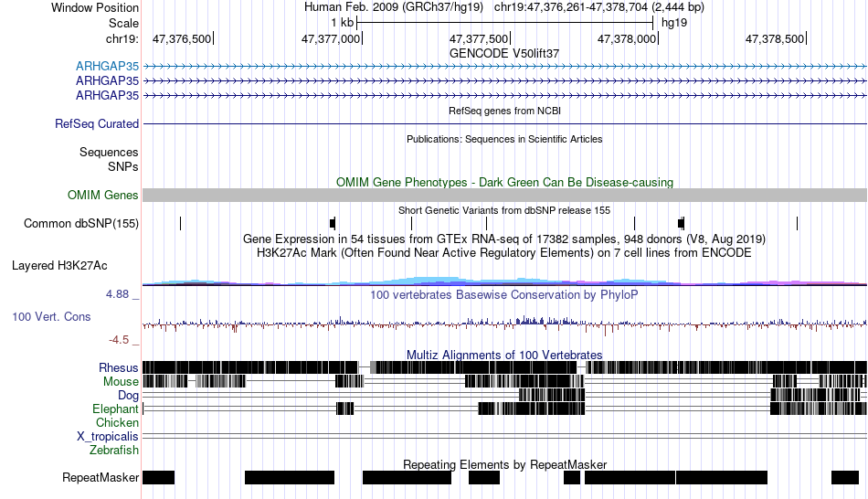868x499 pixels.
Task: Click the 'Scale' label
Action: [123, 23]
